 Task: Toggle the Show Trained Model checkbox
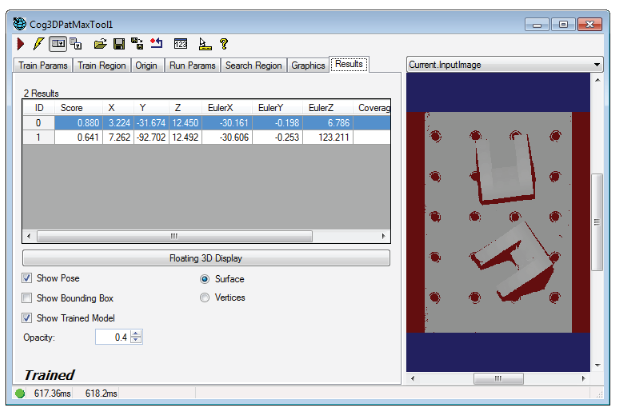(x=26, y=318)
